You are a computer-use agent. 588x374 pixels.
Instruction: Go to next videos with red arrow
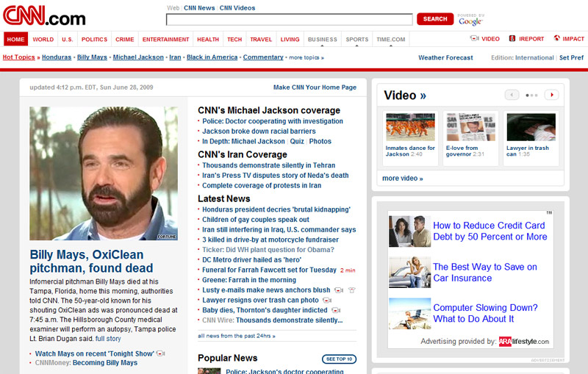click(552, 95)
